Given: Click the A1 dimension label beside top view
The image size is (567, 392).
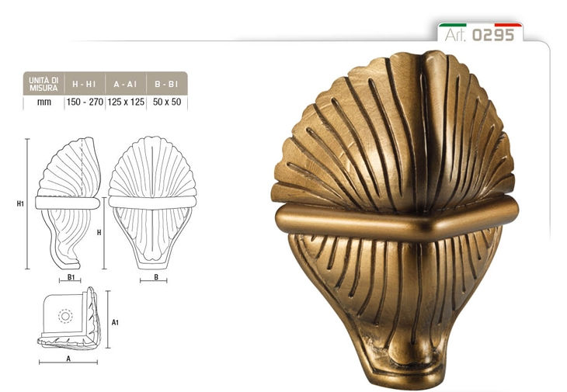Looking at the screenshot, I should [x=115, y=322].
